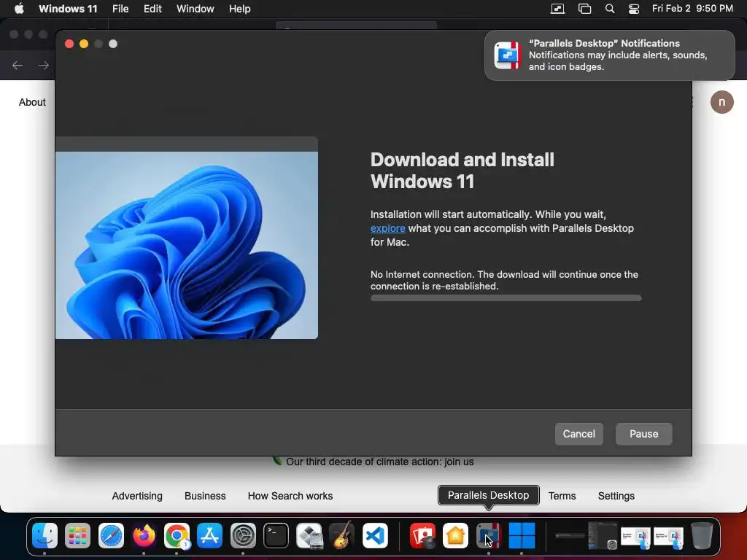The image size is (747, 560).
Task: Pause the Windows 11 download
Action: [643, 434]
